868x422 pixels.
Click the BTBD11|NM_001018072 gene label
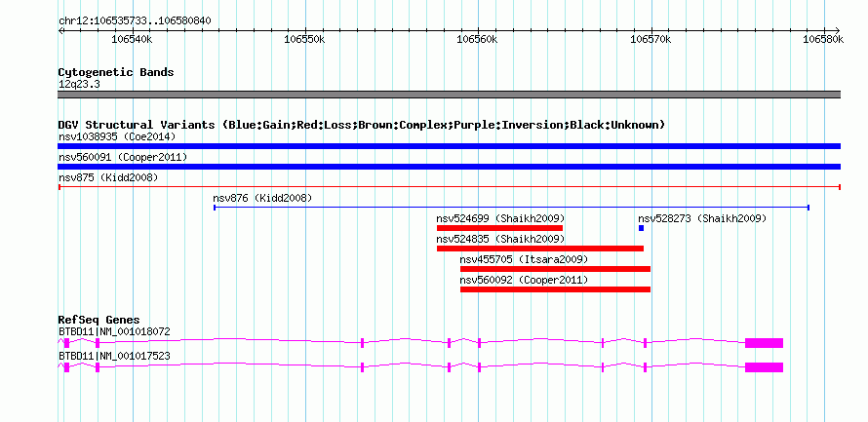tap(114, 331)
